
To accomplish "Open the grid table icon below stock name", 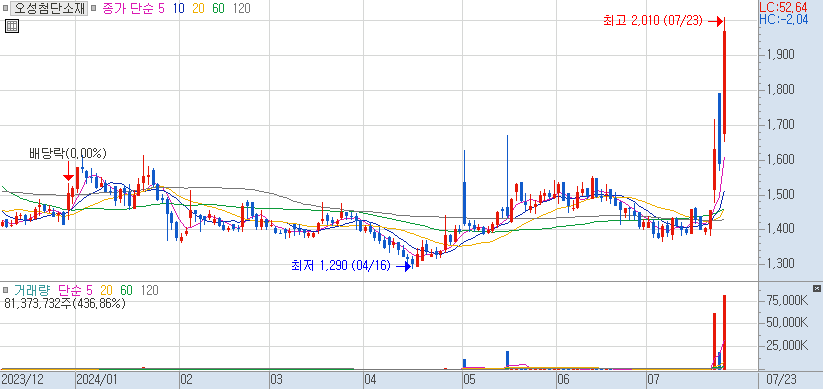I will point(12,26).
